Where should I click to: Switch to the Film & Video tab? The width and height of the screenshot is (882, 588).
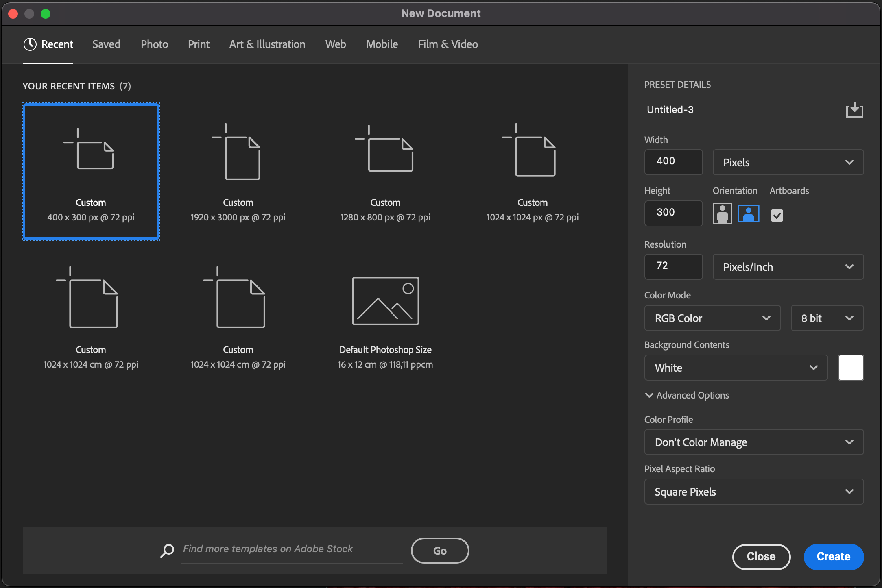(x=448, y=44)
